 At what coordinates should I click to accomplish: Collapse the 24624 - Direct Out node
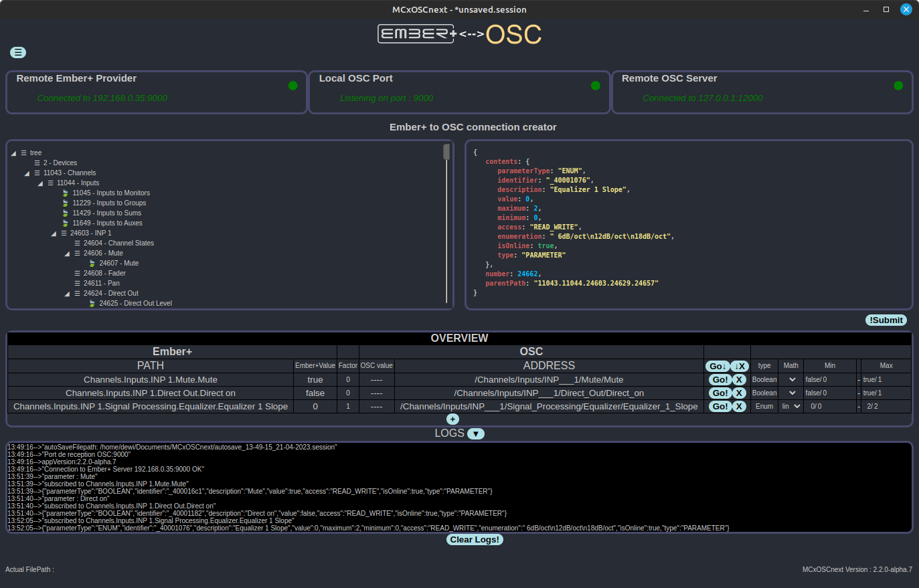(x=67, y=294)
